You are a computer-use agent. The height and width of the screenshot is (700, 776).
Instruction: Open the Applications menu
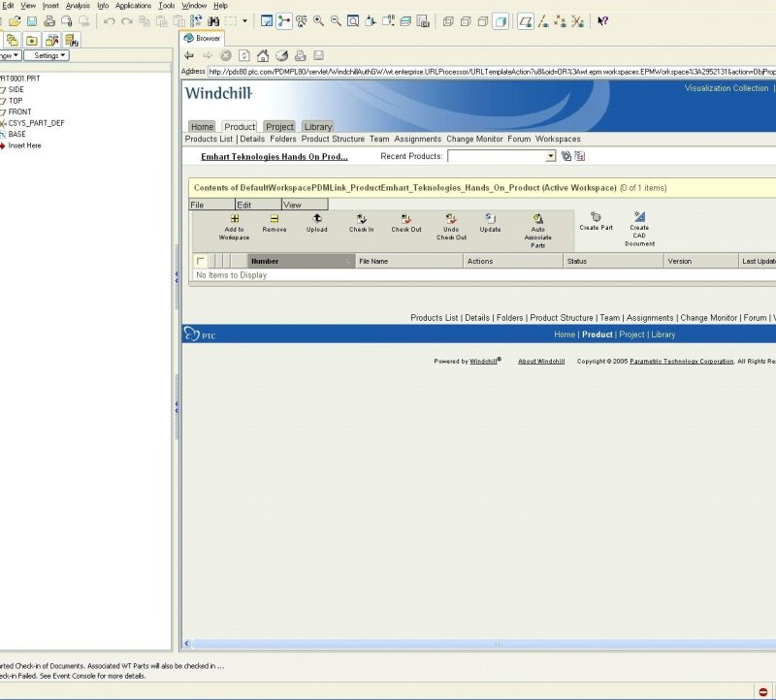tap(133, 6)
